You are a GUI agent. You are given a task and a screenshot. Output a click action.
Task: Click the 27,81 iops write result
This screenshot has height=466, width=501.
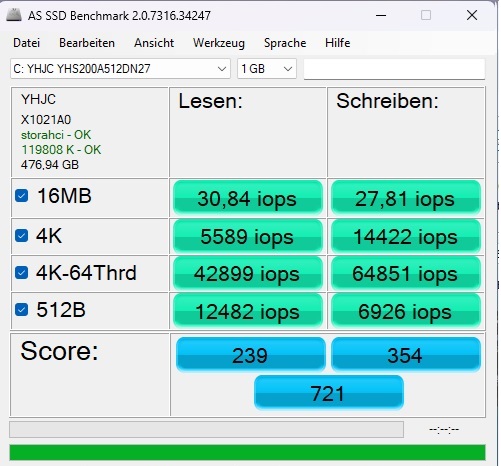pyautogui.click(x=406, y=198)
